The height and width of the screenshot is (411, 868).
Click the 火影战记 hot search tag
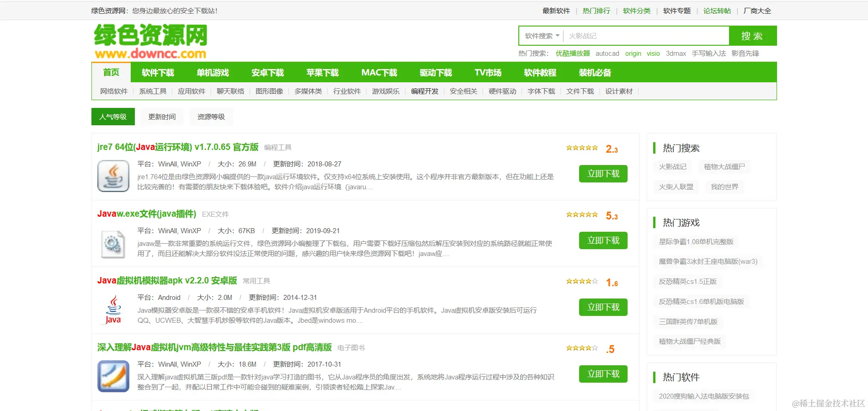pos(673,166)
